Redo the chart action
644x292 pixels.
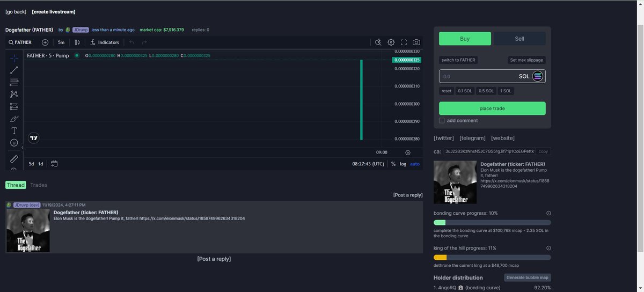[x=144, y=42]
